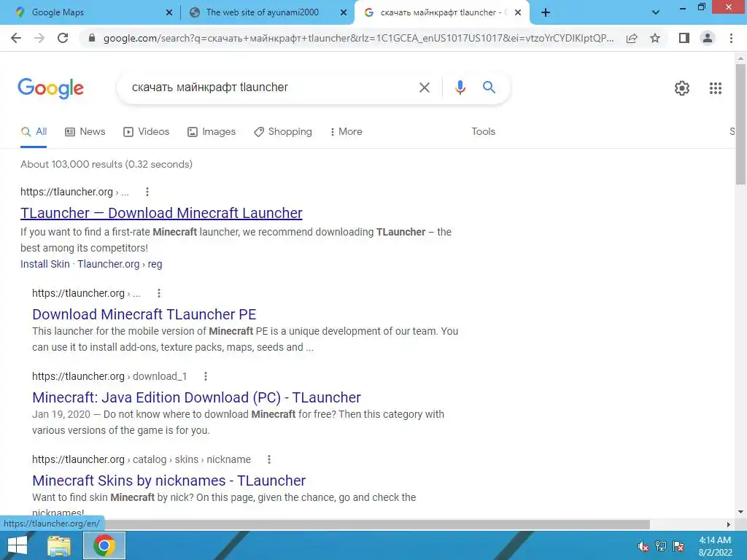Open Google quick settings gear
The height and width of the screenshot is (560, 747).
(682, 88)
